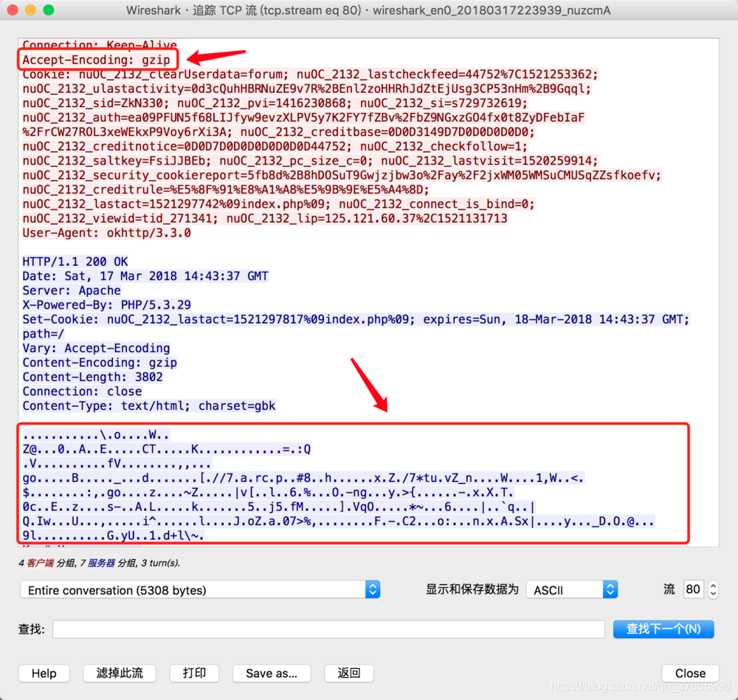Focus the search text field

point(328,629)
